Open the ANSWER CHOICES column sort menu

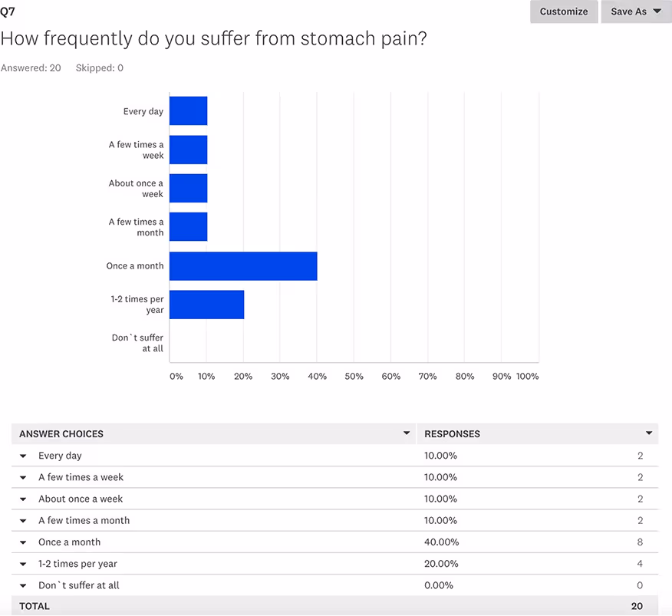407,433
